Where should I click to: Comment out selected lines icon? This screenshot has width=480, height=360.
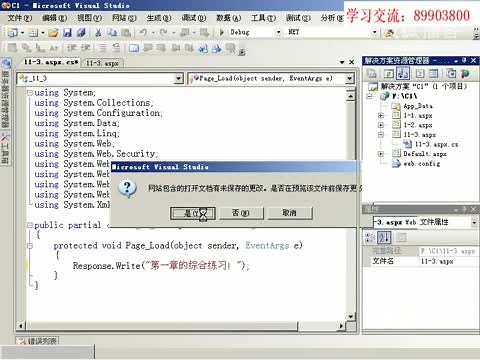(x=103, y=48)
